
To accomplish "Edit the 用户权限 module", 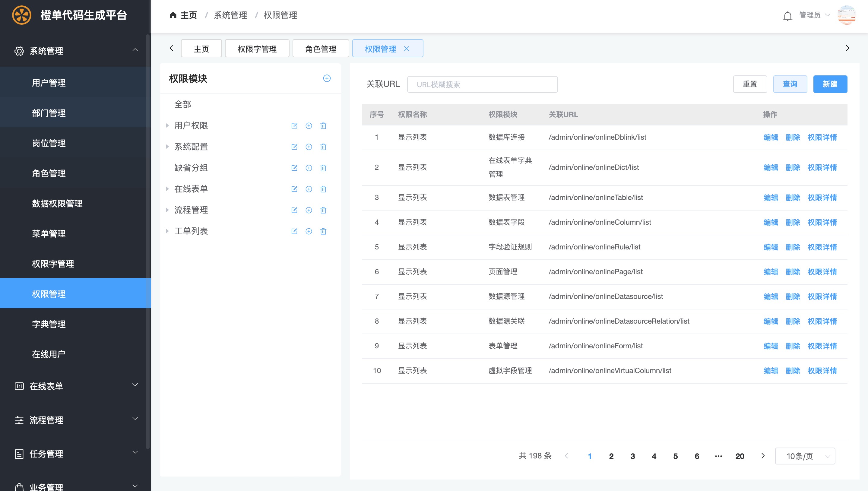I will 294,126.
